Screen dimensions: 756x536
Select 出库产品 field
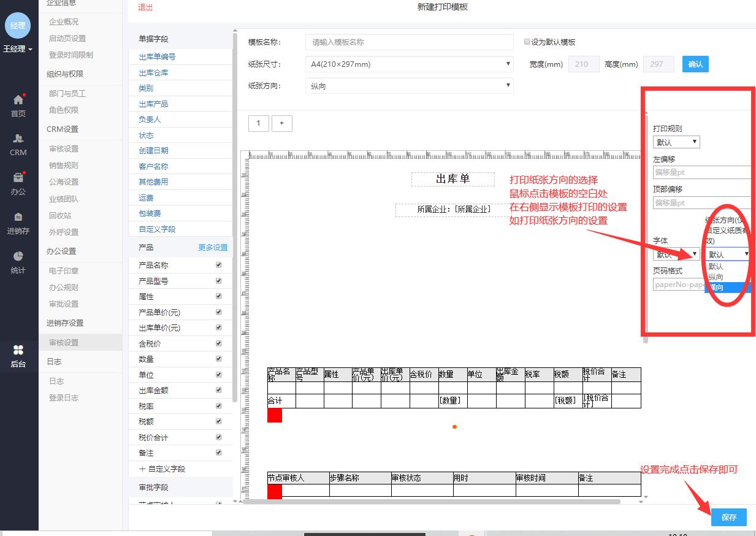click(x=153, y=104)
